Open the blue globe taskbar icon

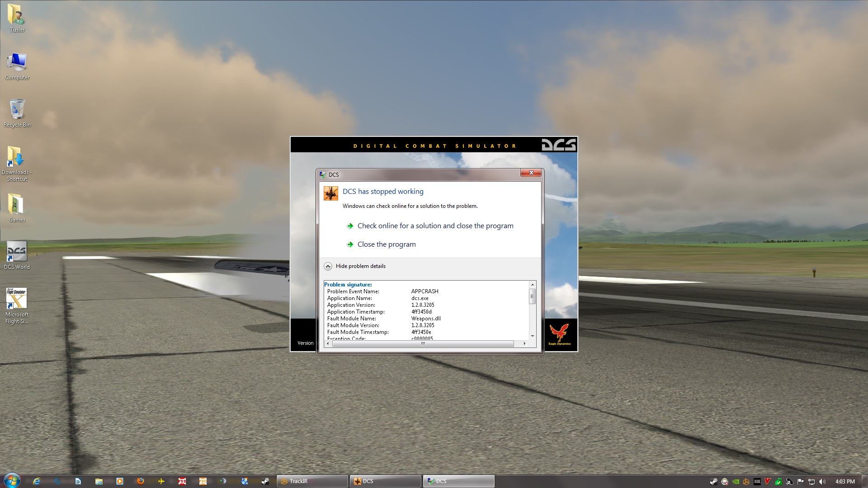[245, 481]
